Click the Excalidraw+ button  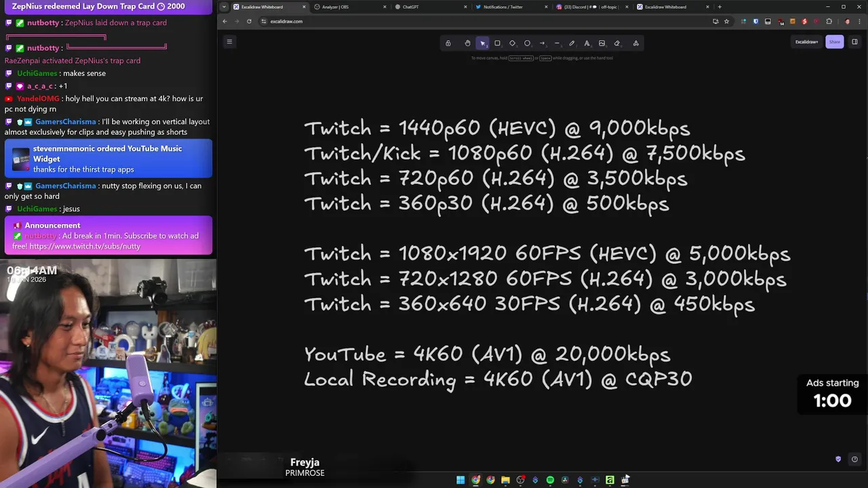pyautogui.click(x=806, y=42)
